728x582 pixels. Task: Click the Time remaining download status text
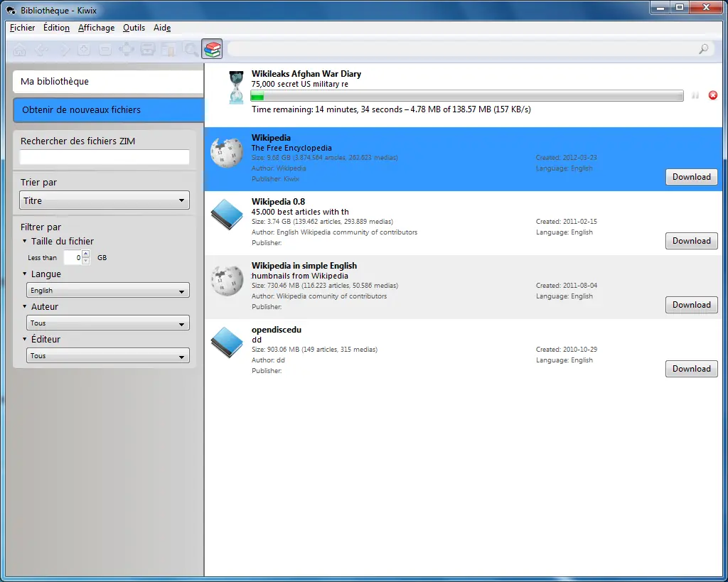click(x=391, y=109)
